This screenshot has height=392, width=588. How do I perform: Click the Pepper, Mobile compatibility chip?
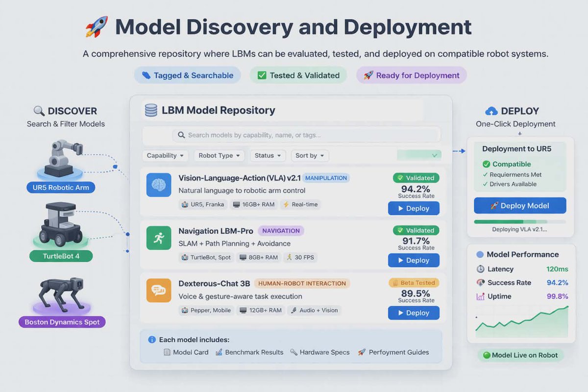click(x=205, y=310)
